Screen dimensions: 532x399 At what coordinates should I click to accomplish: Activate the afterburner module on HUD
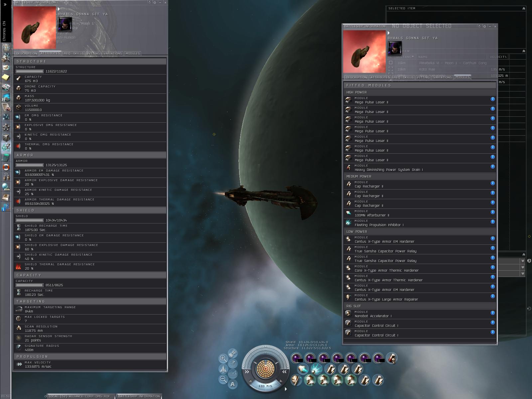(303, 369)
